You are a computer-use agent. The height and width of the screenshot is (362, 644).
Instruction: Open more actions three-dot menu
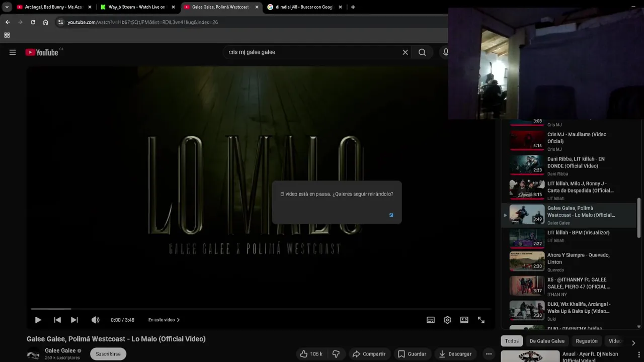coord(488,354)
